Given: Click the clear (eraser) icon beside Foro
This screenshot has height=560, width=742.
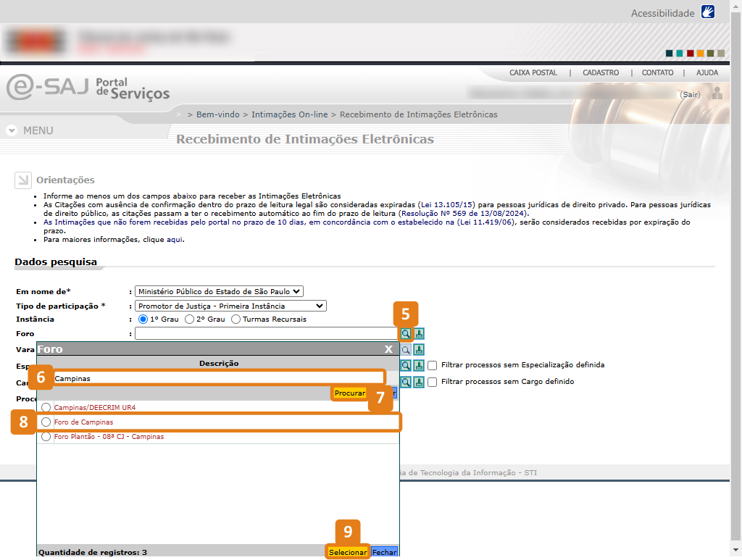Looking at the screenshot, I should click(x=419, y=334).
